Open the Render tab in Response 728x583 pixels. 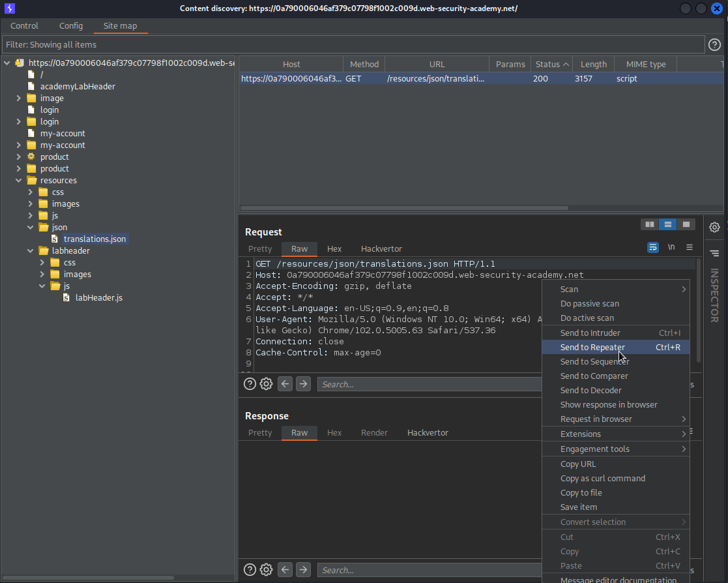click(374, 432)
